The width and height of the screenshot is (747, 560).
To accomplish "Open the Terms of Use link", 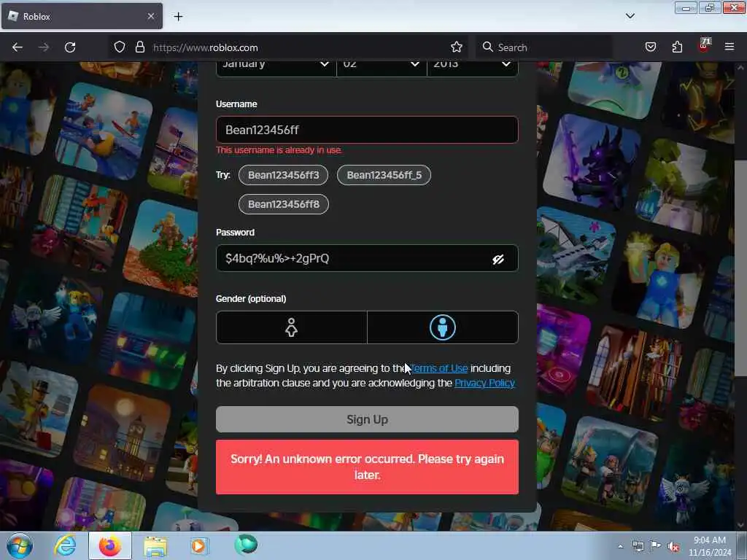I will pos(438,368).
